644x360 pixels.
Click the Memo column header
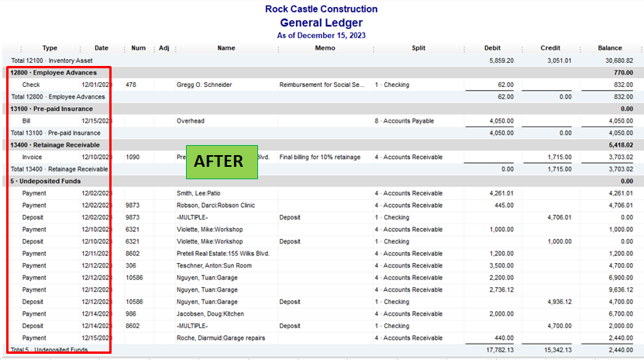[x=325, y=48]
